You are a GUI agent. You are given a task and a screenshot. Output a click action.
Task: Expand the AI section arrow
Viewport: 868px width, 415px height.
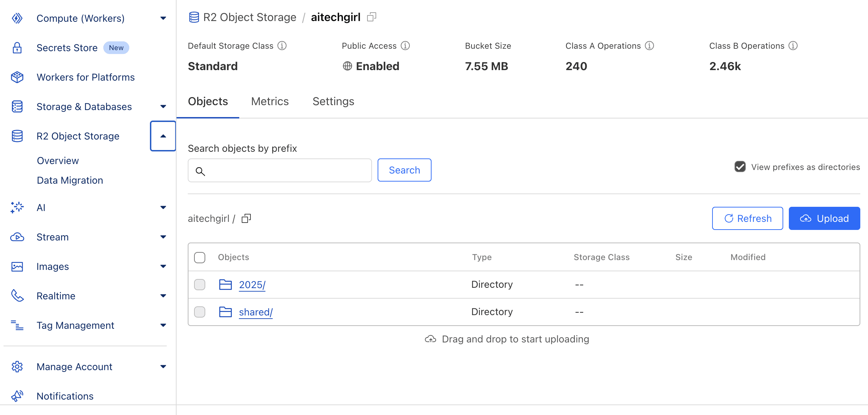pos(163,207)
